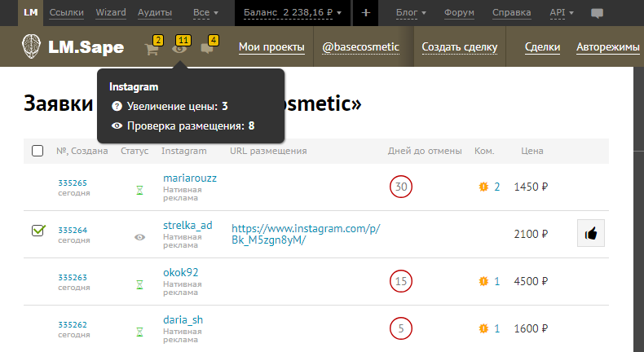Screen dimensions: 644x352
Task: Click the 15 days-until-cancel circle
Action: click(x=401, y=281)
